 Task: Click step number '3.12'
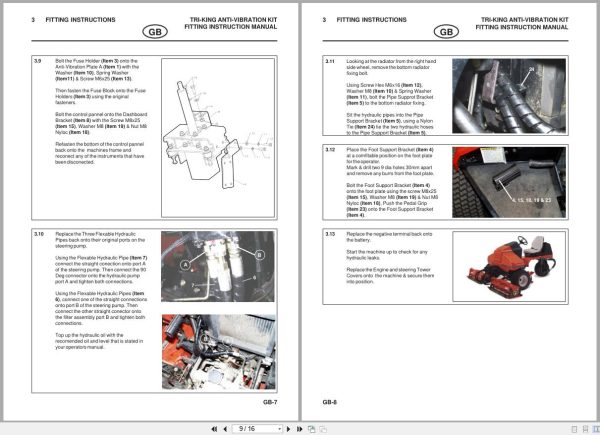[330, 150]
